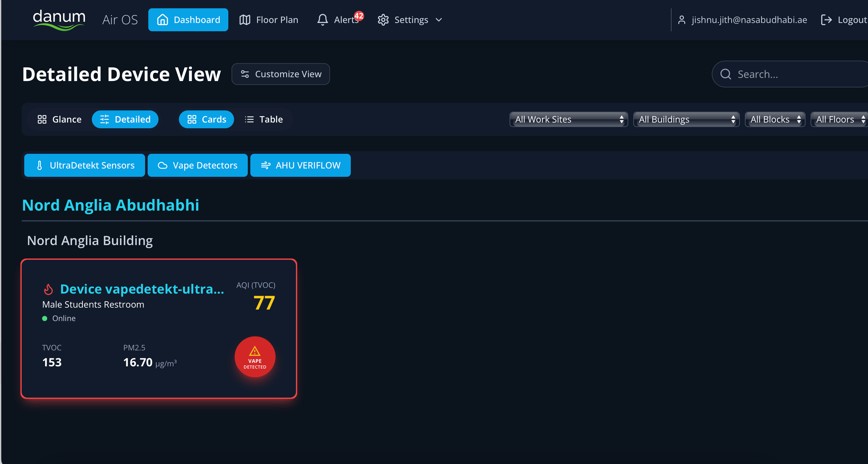Toggle the UltraDetekt Sensors filter
The height and width of the screenshot is (464, 868).
[84, 165]
